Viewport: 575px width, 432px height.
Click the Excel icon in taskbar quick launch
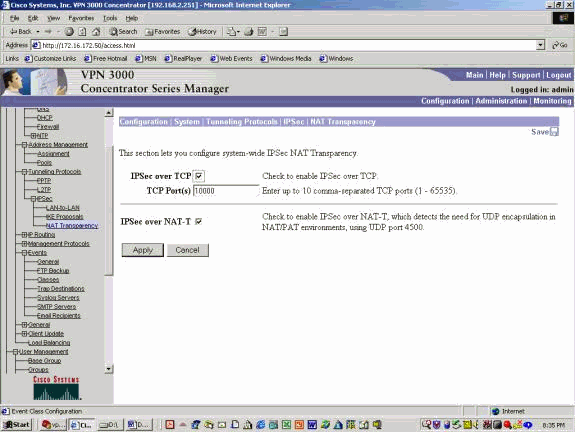286,425
